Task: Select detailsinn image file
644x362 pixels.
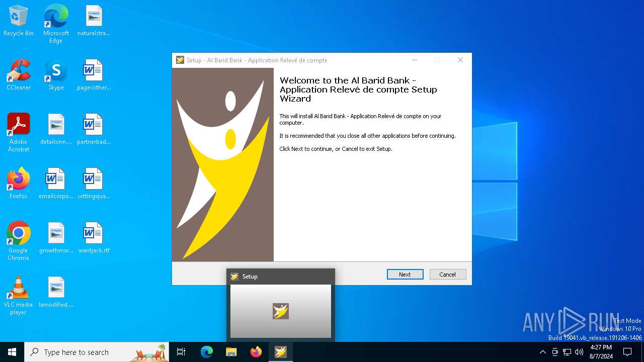Action: pos(56,130)
